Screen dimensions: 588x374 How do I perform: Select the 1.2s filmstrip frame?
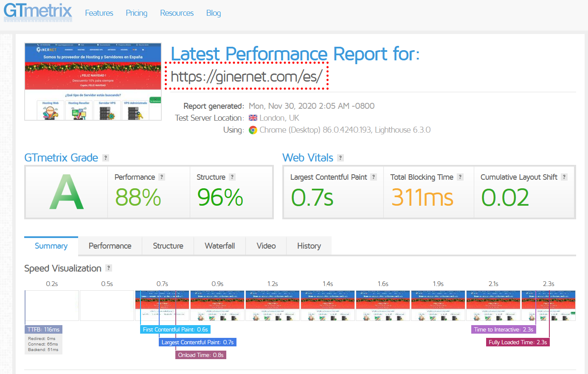273,306
